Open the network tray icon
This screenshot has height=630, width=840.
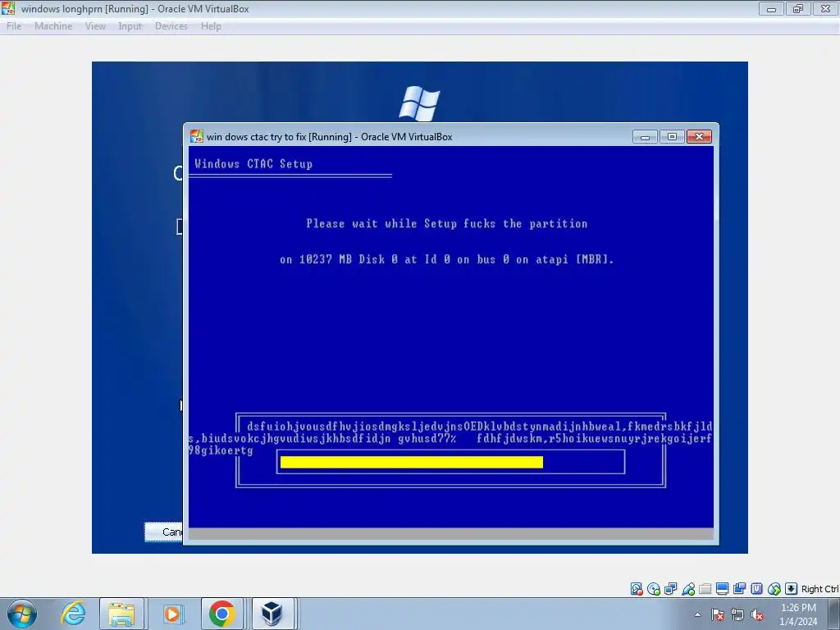coord(737,614)
